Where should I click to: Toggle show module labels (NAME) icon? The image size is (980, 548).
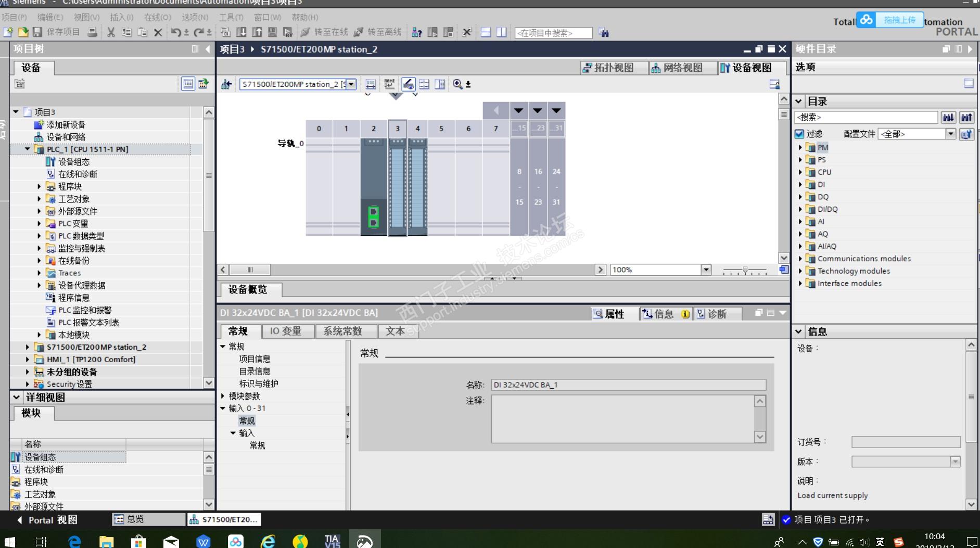389,84
